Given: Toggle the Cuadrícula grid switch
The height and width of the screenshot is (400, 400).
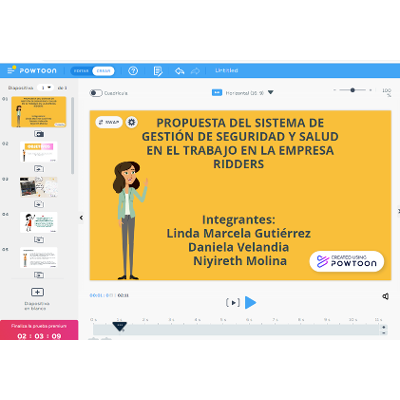Looking at the screenshot, I should pyautogui.click(x=96, y=93).
